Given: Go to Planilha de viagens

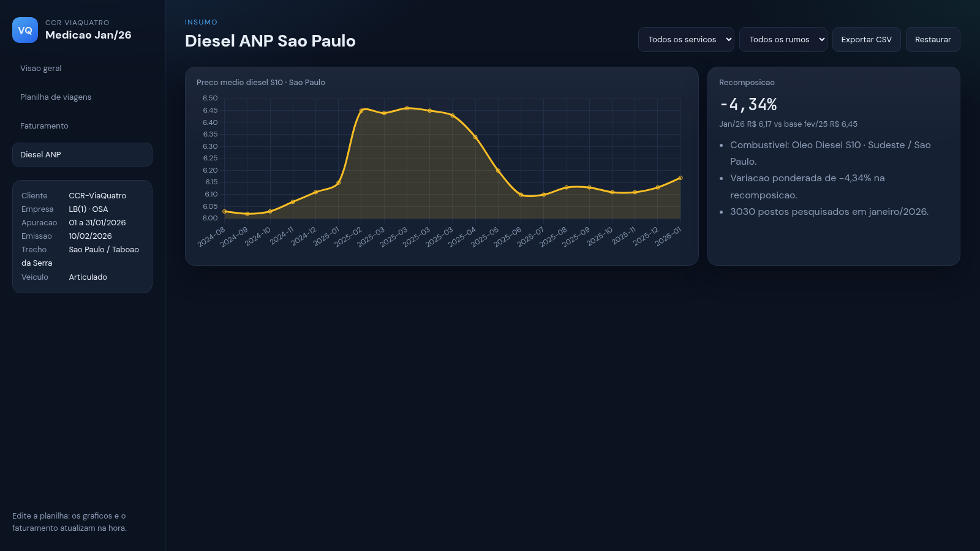Looking at the screenshot, I should coord(82,97).
